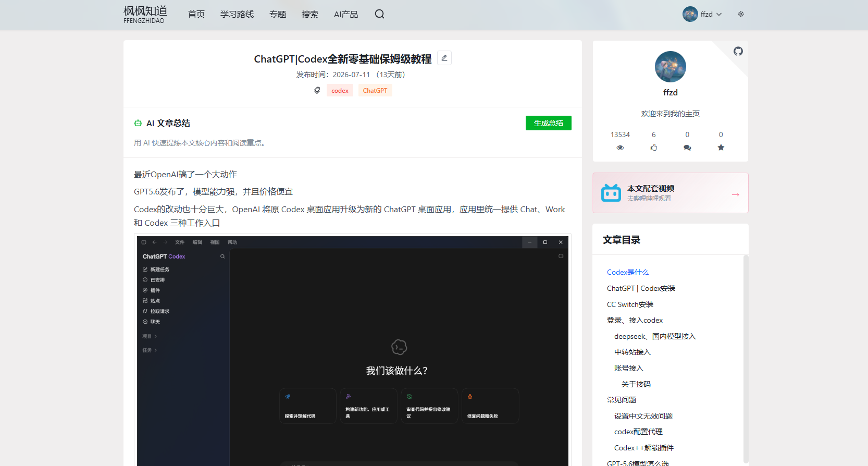Click the 拉取请求 icon in the Codex sidebar

pos(145,311)
